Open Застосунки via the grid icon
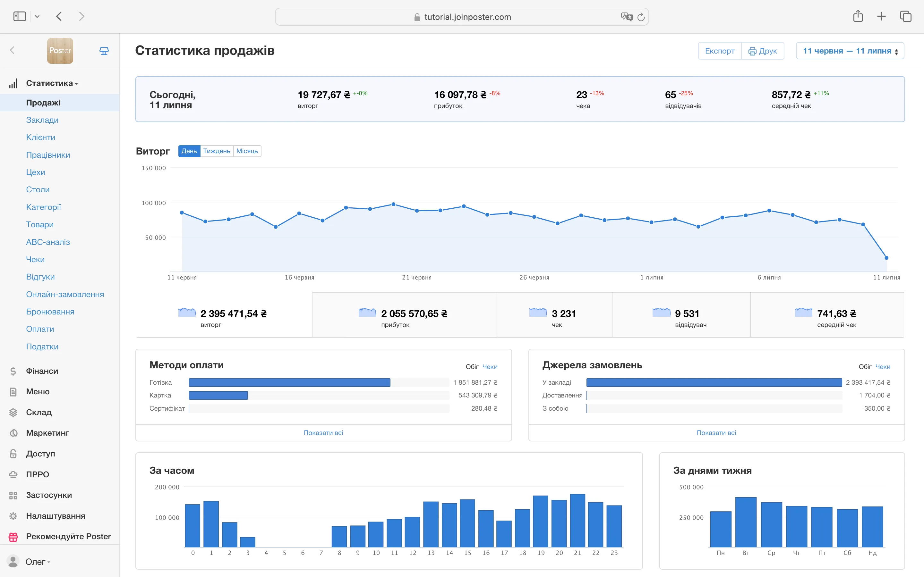The width and height of the screenshot is (924, 577). click(x=13, y=495)
